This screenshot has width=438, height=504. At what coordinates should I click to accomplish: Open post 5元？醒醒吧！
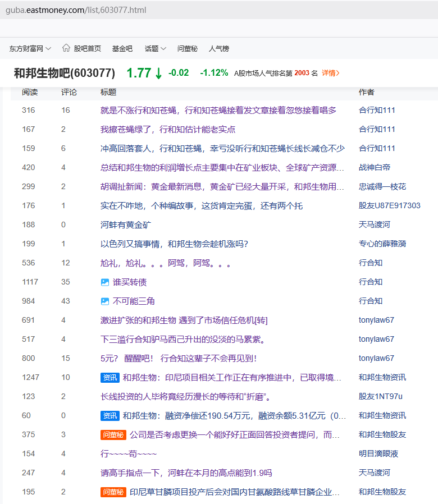[179, 359]
